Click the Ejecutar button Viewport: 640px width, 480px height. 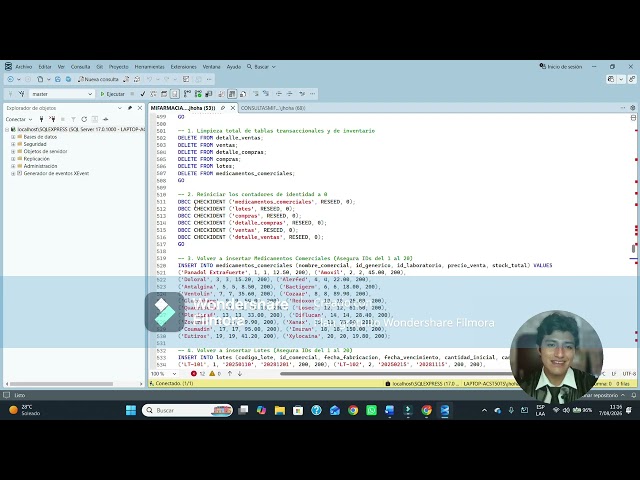click(112, 94)
